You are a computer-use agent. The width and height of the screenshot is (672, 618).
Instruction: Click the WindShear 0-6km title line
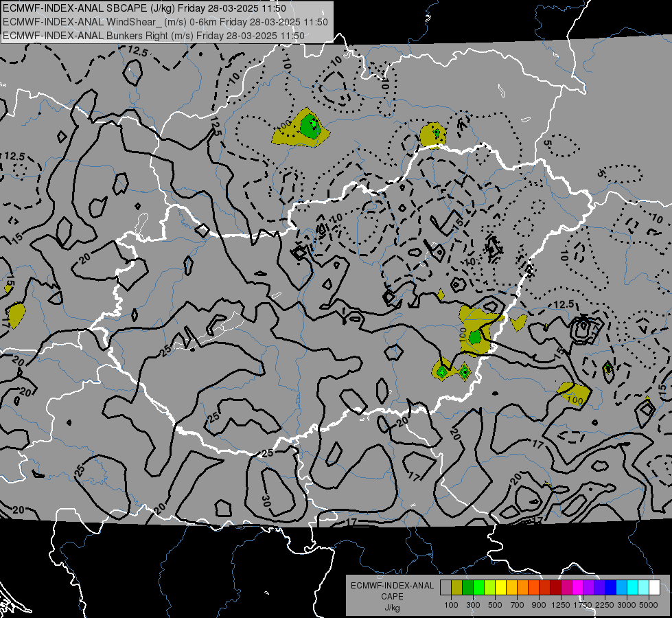coord(165,22)
